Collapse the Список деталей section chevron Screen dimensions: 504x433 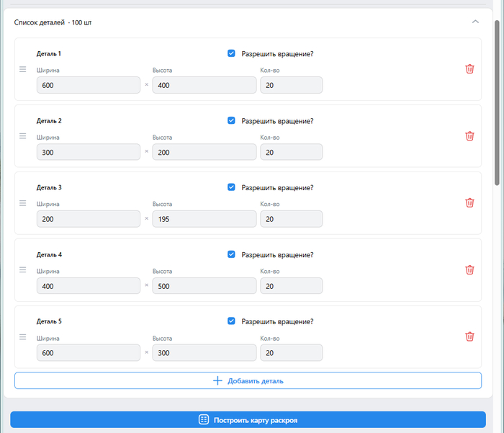click(x=475, y=22)
